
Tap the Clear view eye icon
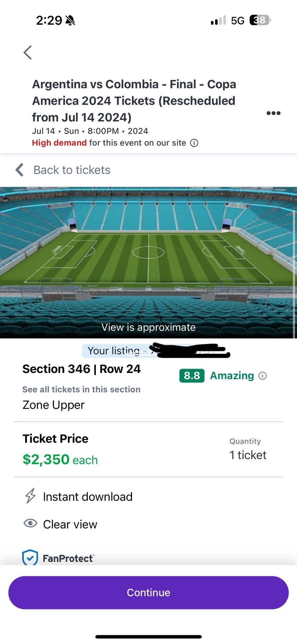coord(31,524)
